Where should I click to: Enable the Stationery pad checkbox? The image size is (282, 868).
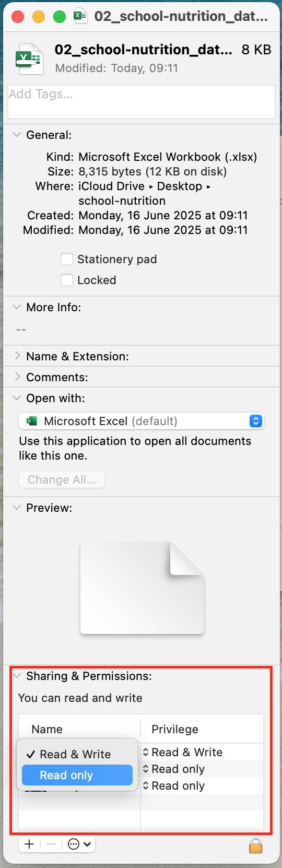point(67,259)
